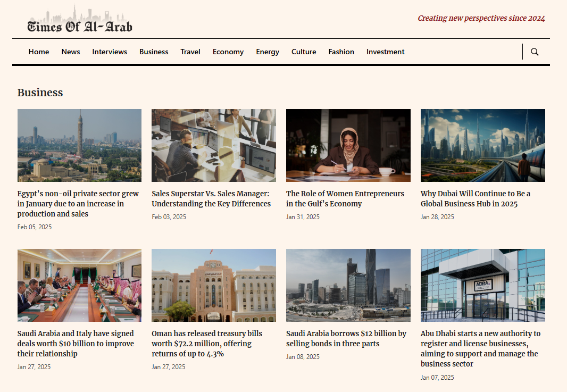Open the Cairo skyline article thumbnail

[79, 145]
